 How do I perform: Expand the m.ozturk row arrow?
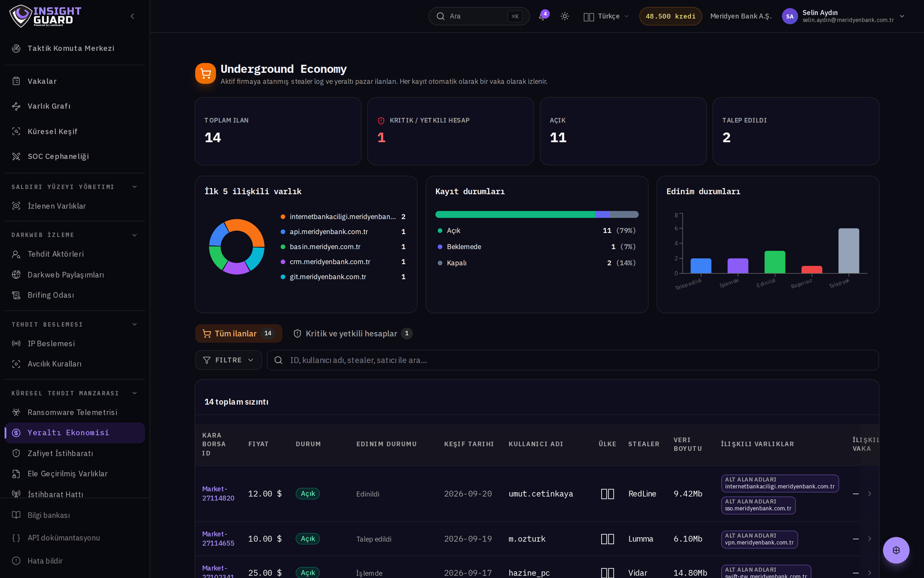point(870,539)
